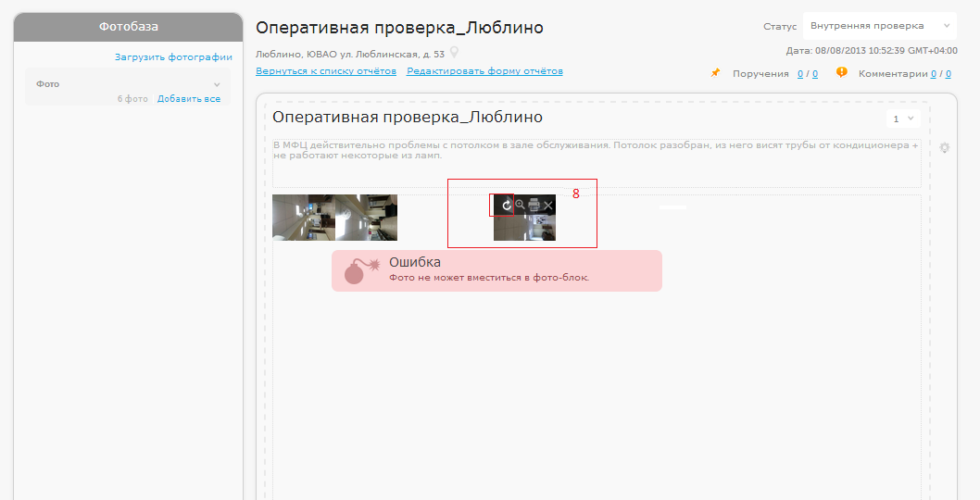Click the Загрузить фотографии link
The height and width of the screenshot is (500, 980).
[x=173, y=57]
